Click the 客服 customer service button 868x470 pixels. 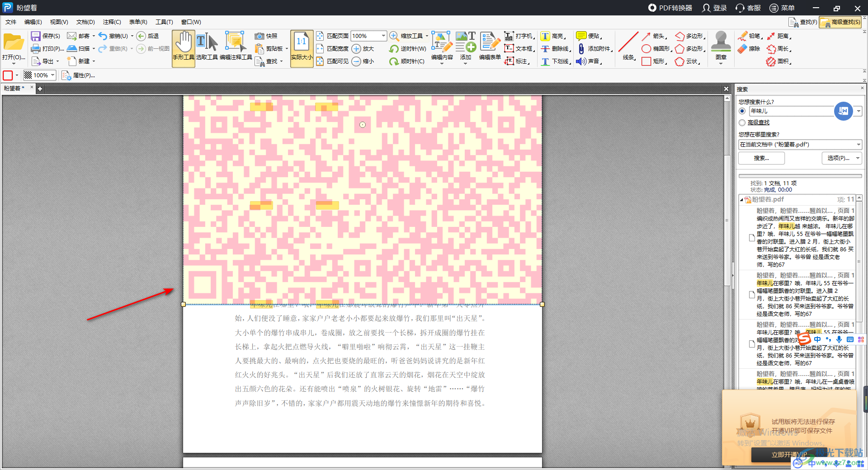(x=748, y=8)
